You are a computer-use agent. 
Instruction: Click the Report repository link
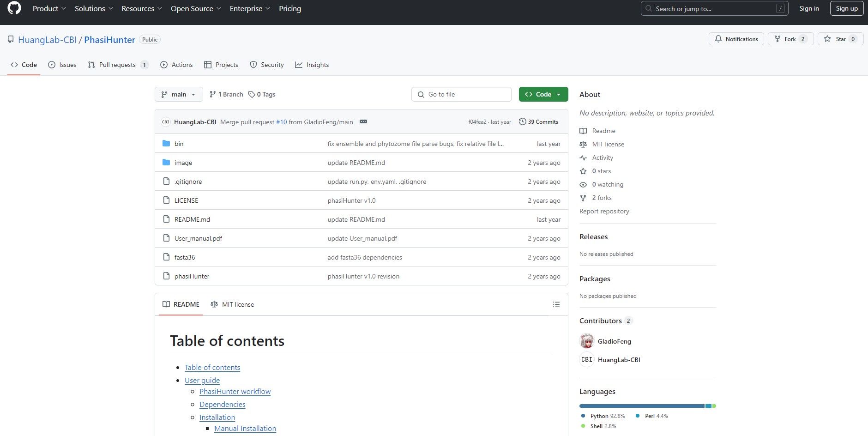(x=604, y=211)
